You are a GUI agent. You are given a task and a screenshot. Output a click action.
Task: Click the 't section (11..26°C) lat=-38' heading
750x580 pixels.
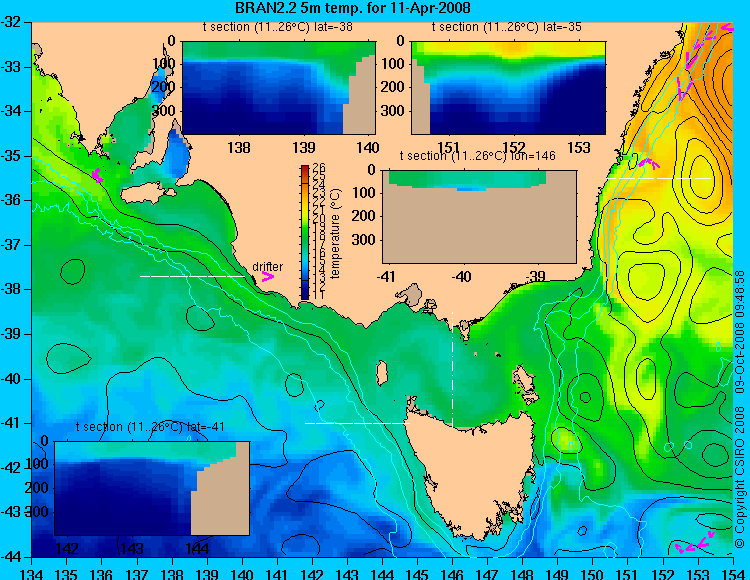tap(278, 27)
